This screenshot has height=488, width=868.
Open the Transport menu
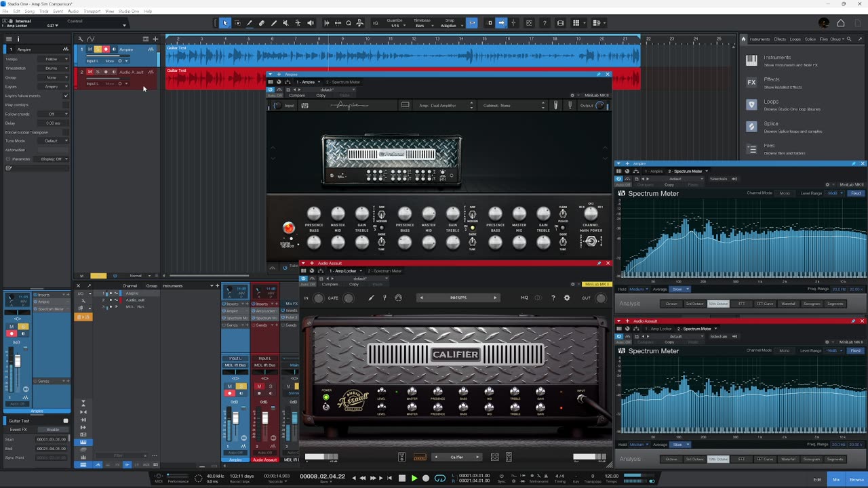[x=92, y=12]
